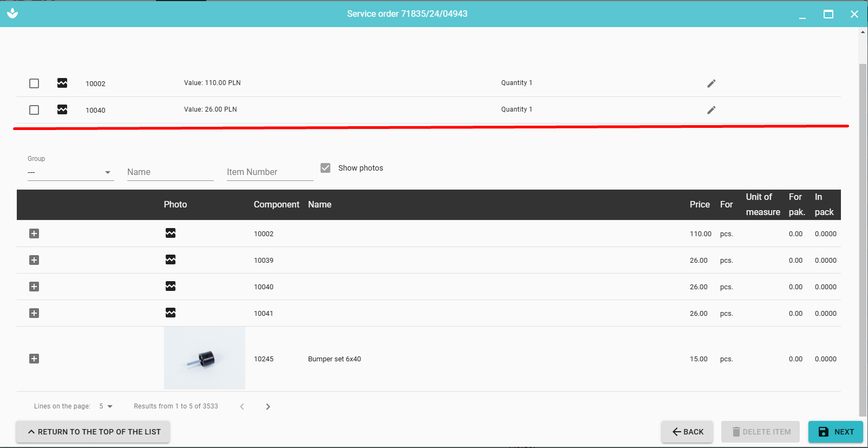The width and height of the screenshot is (868, 448).
Task: Click the NEXT button
Action: pos(835,432)
